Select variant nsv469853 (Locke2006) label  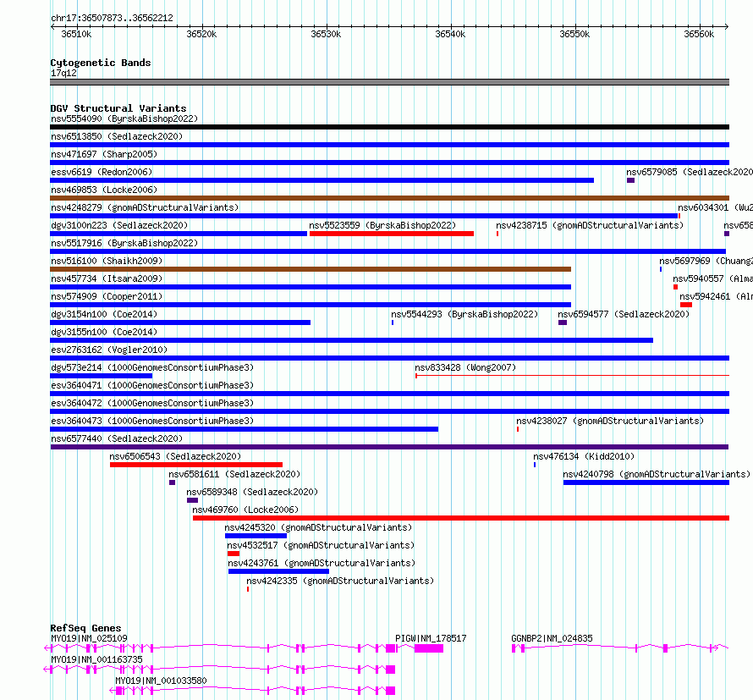(x=104, y=190)
